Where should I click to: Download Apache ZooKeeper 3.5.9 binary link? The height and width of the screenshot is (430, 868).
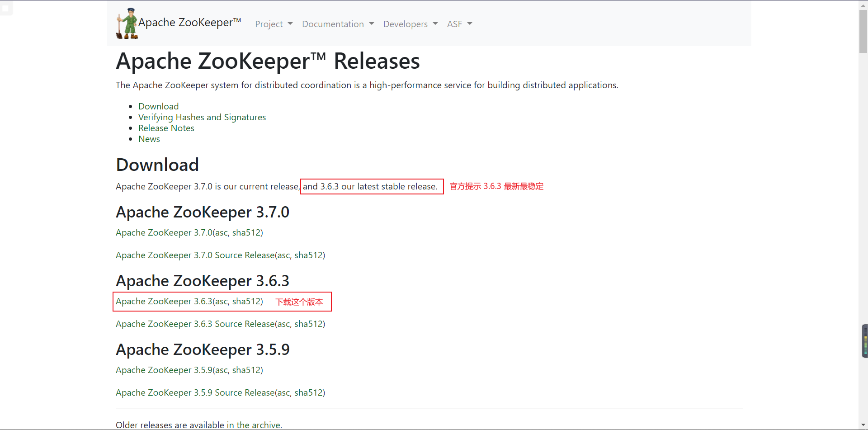pyautogui.click(x=164, y=370)
